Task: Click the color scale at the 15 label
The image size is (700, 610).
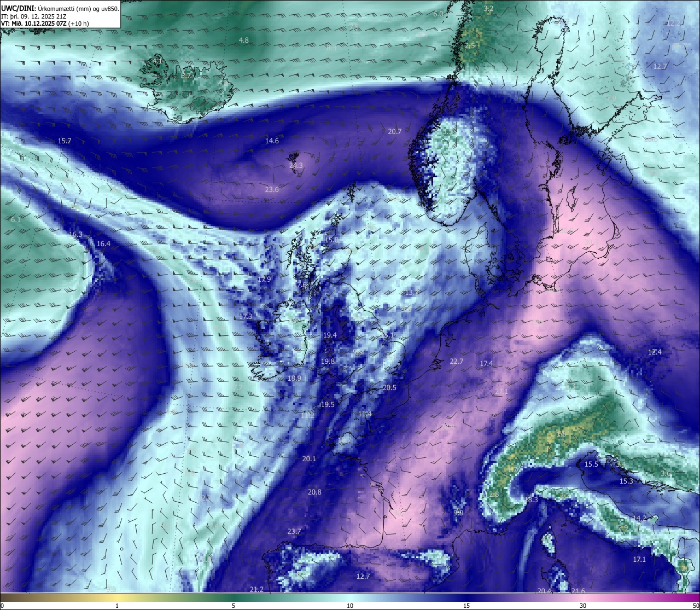Action: (466, 606)
